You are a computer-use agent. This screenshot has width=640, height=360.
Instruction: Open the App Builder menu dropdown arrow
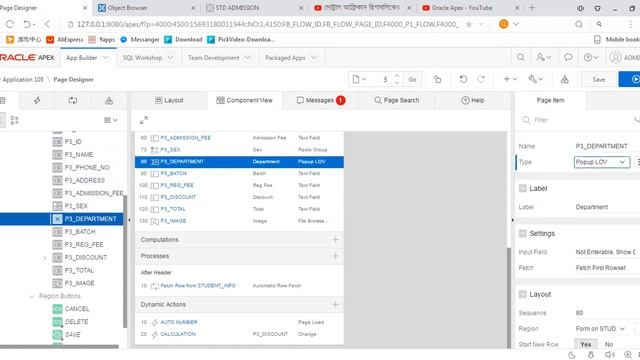106,58
